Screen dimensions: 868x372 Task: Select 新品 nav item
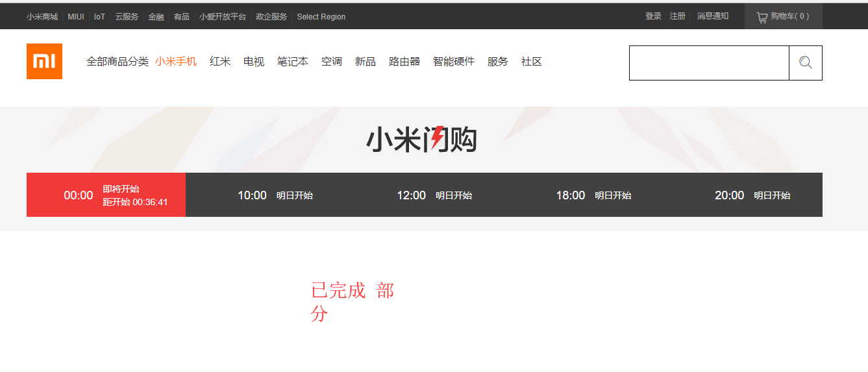click(366, 62)
